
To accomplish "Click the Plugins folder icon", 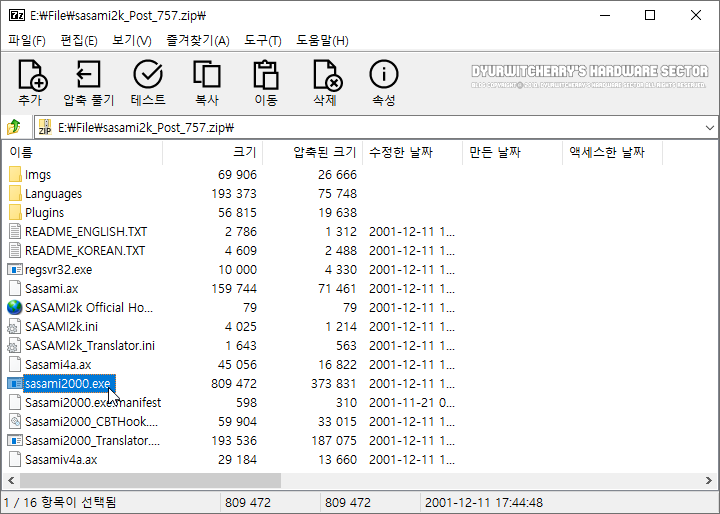I will (15, 212).
